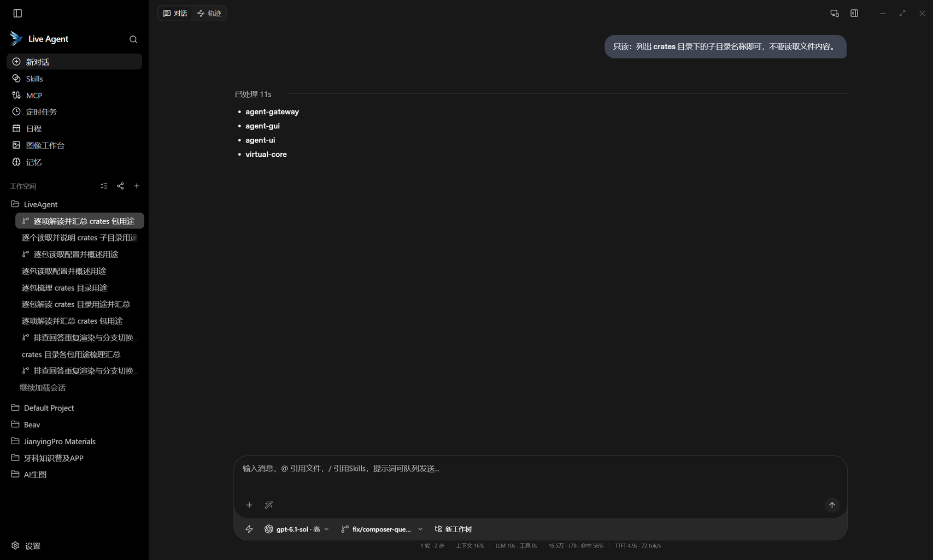Open branch session 逐包读取配置并概述用途 with branch icon
The image size is (933, 560).
(80, 254)
